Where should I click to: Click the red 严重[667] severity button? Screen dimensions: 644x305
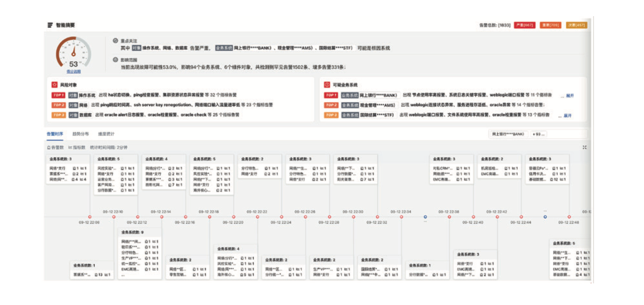[524, 25]
